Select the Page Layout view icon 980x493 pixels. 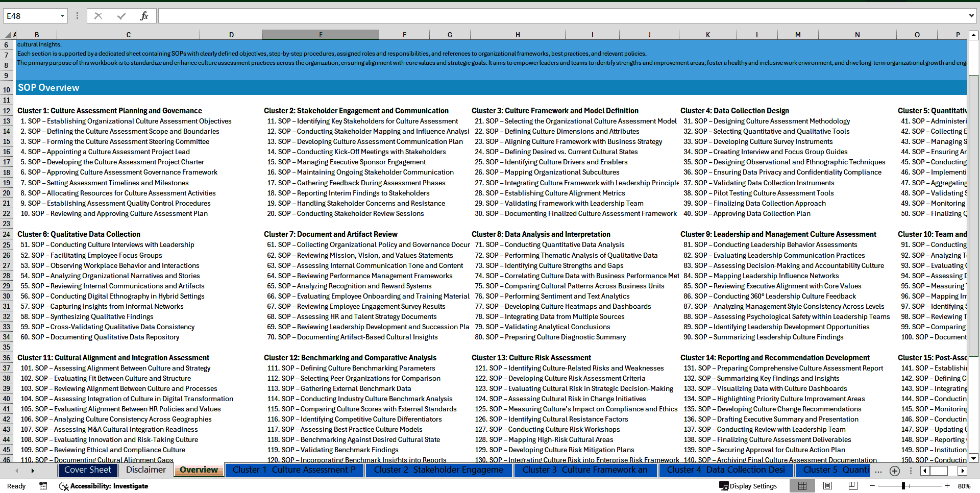coord(826,486)
